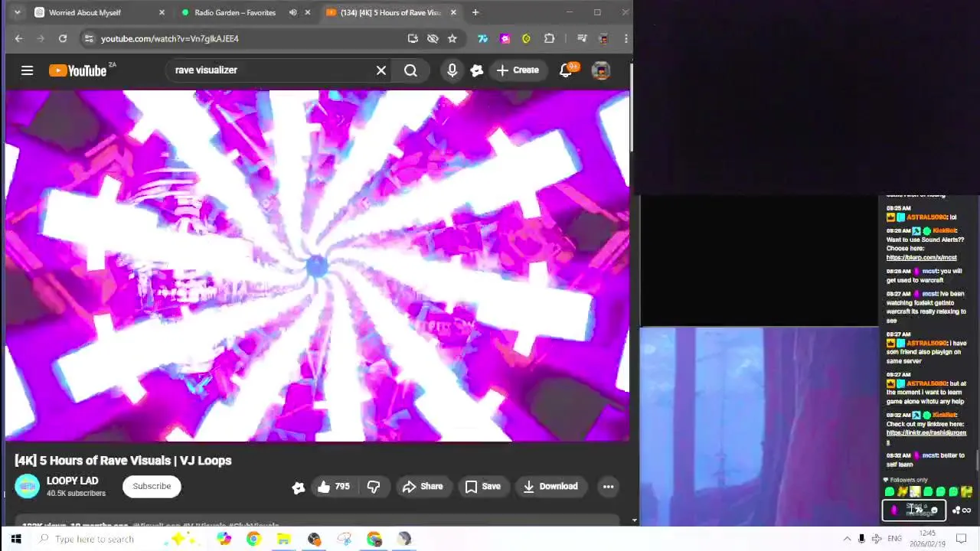The image size is (980, 551).
Task: Click the sparkle icon beside Create
Action: pyautogui.click(x=477, y=70)
